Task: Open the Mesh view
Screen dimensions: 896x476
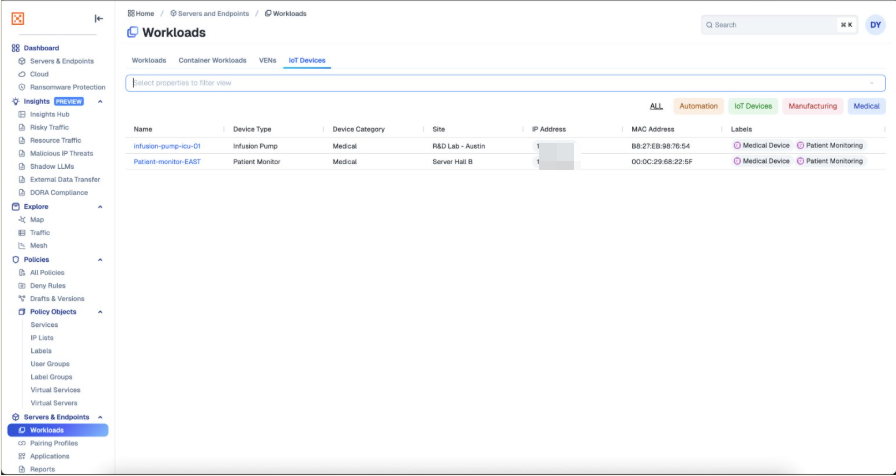Action: 38,246
